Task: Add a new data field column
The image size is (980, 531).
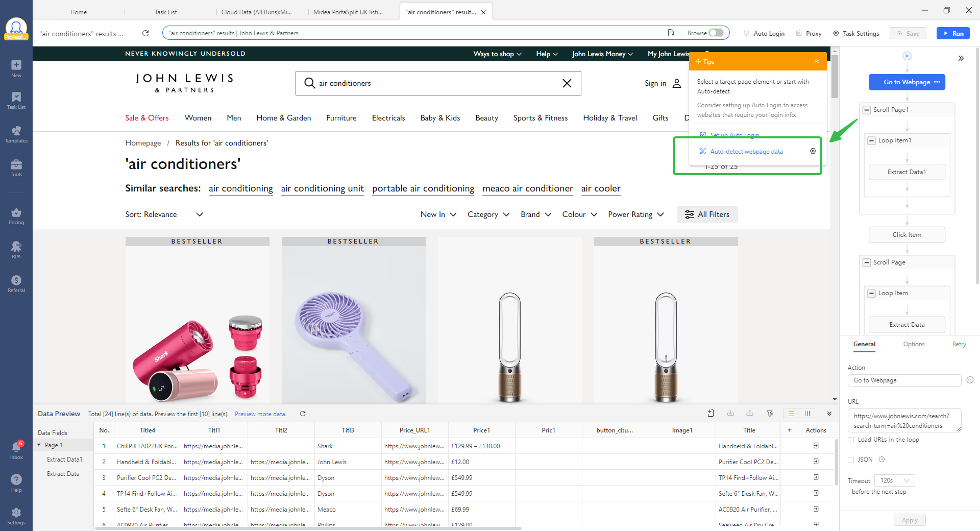Action: click(790, 430)
